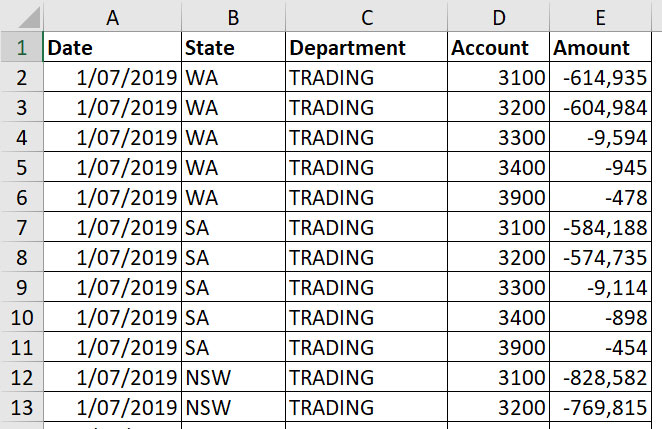Click the State header cell
This screenshot has height=429, width=662.
[x=233, y=47]
